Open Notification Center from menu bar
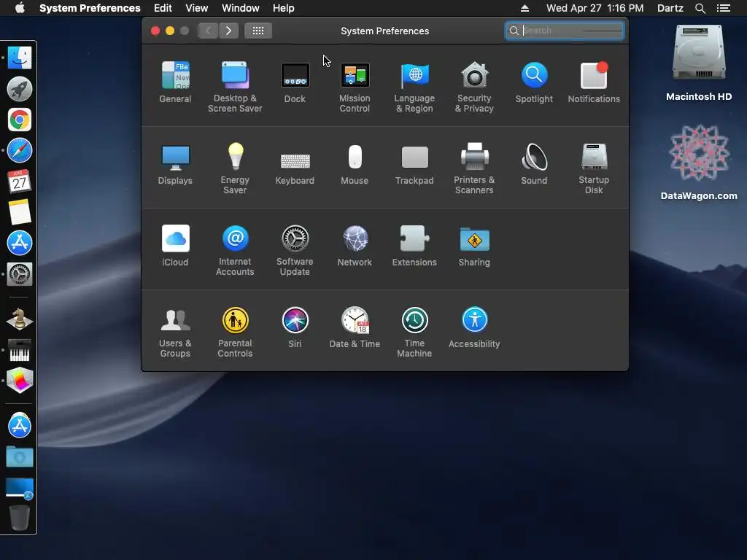This screenshot has height=560, width=747. click(724, 8)
